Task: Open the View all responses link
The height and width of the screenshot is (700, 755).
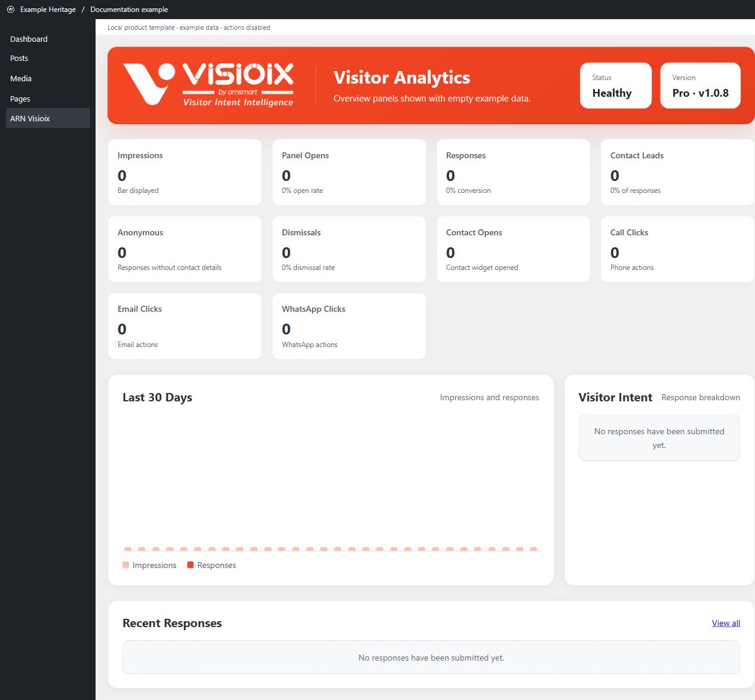Action: coord(726,623)
